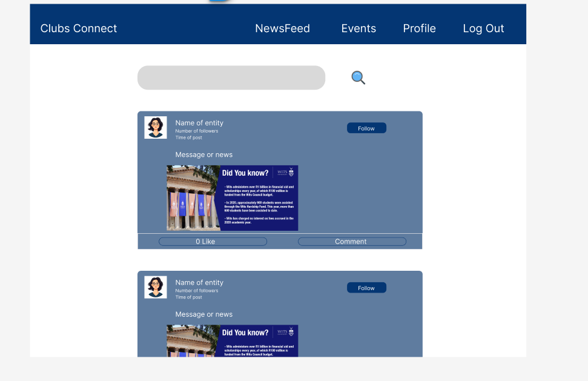Click Name of entity in first post

[199, 123]
